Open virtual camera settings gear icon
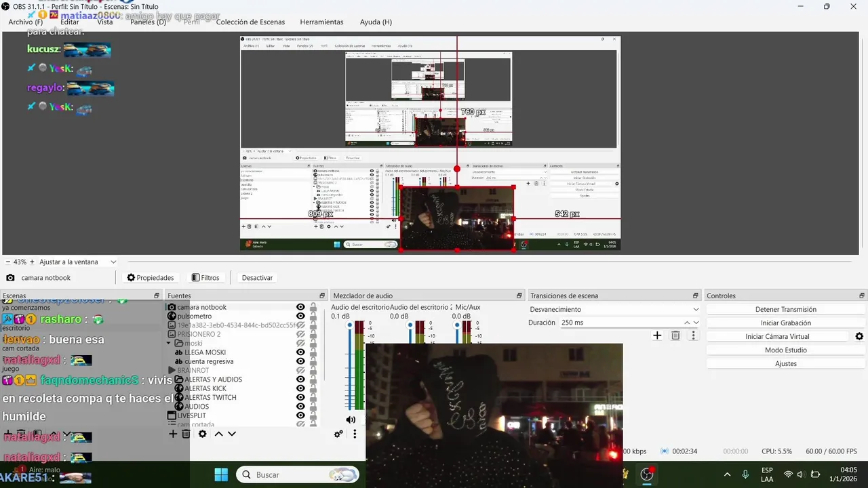 tap(859, 336)
